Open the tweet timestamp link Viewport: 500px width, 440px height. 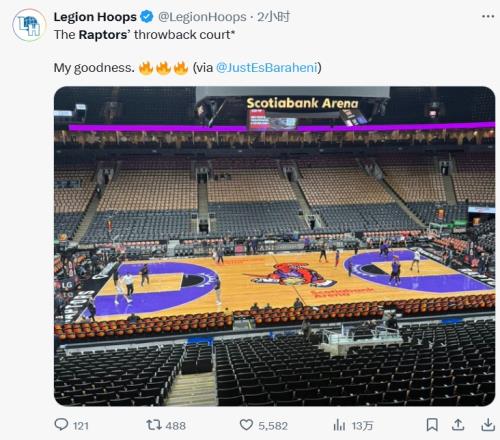tap(273, 17)
